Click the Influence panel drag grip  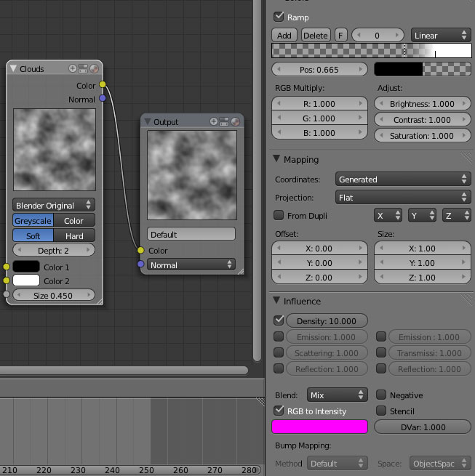[x=467, y=299]
